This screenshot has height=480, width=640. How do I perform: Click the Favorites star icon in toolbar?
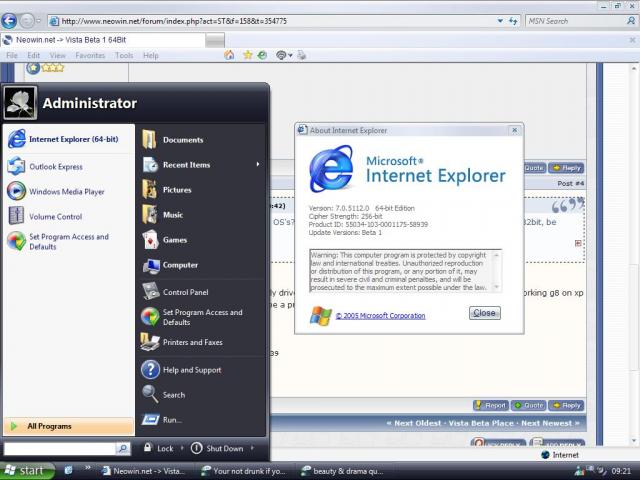247,55
